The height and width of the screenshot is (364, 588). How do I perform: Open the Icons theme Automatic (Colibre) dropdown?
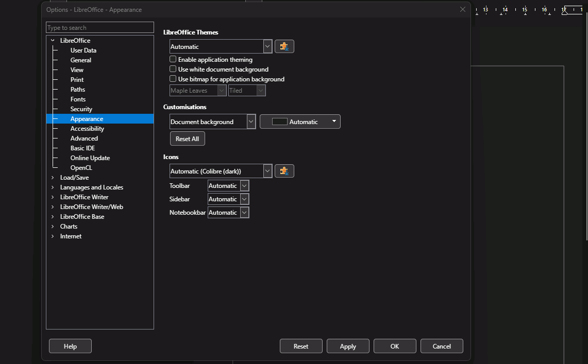[x=221, y=171]
